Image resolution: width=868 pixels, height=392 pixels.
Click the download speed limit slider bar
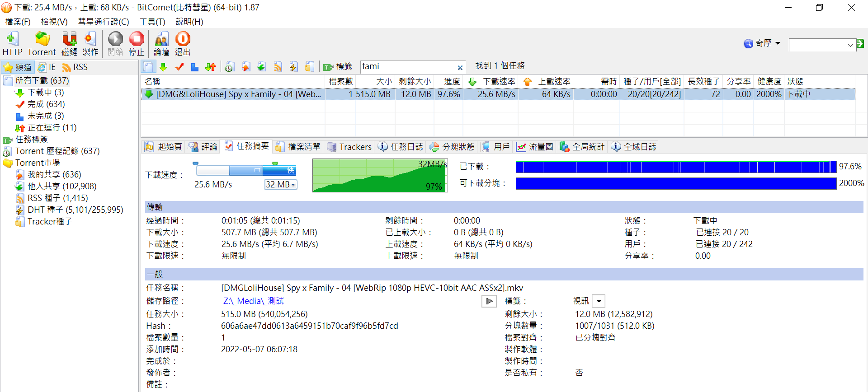tap(246, 170)
